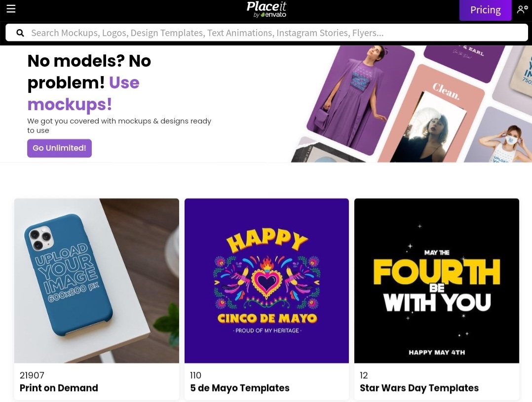This screenshot has height=402, width=532.
Task: Click the Go Unlimited! button
Action: [59, 148]
